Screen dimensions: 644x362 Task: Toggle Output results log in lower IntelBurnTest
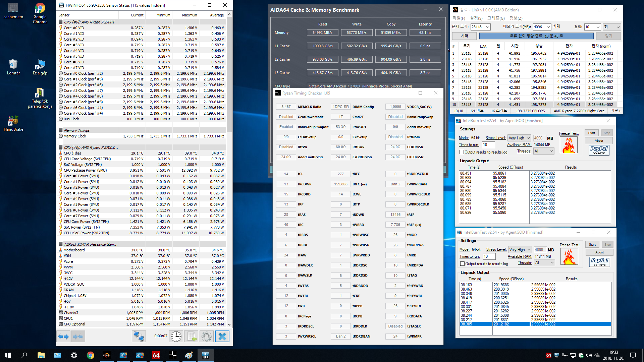point(463,264)
